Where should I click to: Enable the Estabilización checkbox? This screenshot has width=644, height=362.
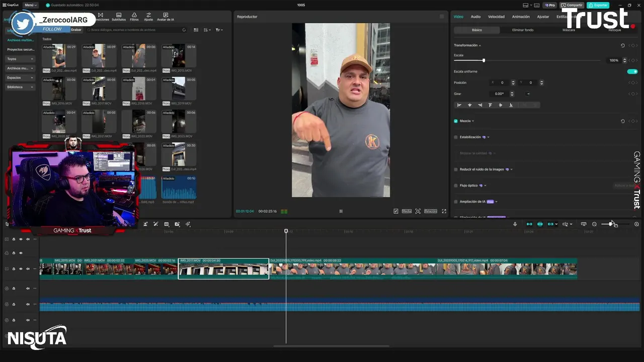456,137
